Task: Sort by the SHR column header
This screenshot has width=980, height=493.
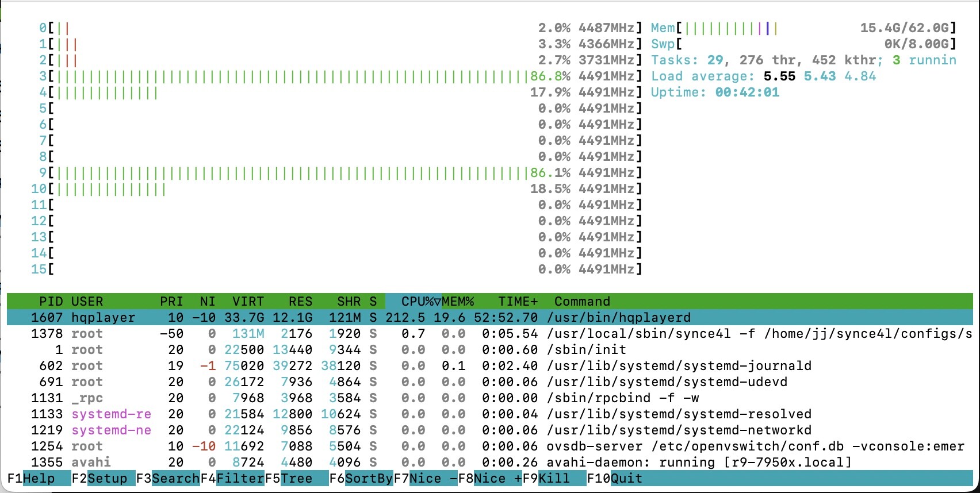Action: click(349, 301)
